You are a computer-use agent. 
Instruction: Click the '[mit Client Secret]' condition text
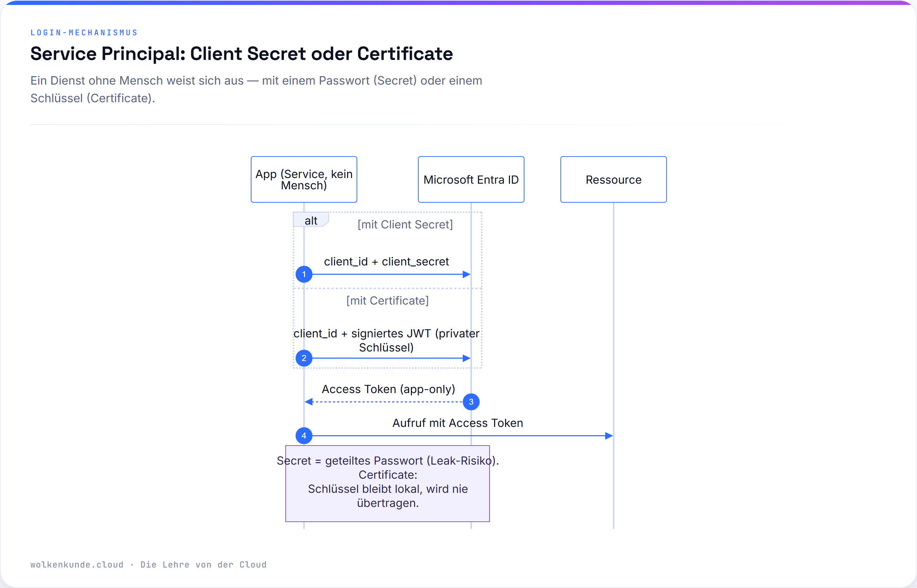coord(405,225)
